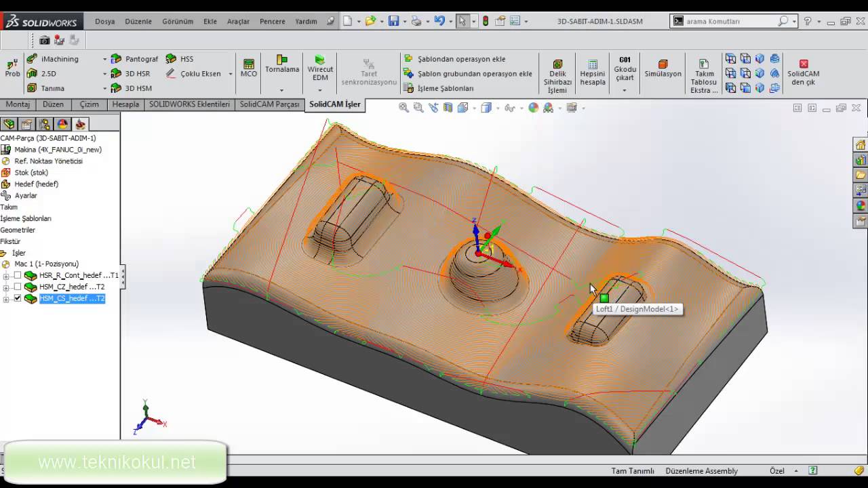Open İşleme Şablonları
Image resolution: width=868 pixels, height=488 pixels.
click(439, 88)
